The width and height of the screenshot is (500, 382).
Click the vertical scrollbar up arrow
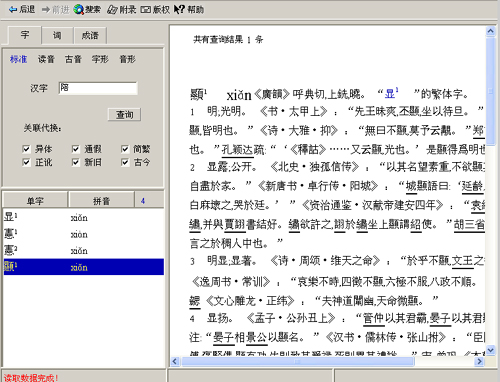pyautogui.click(x=490, y=31)
